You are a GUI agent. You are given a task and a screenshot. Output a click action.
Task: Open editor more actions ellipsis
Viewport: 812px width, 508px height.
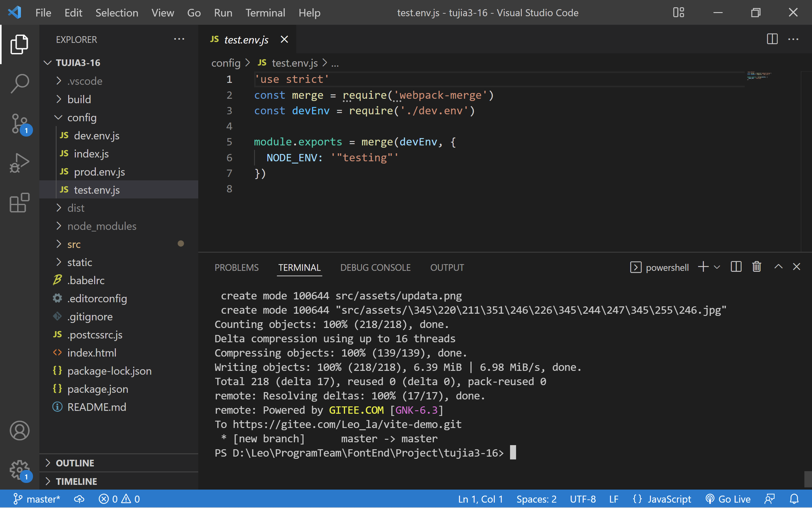(793, 39)
